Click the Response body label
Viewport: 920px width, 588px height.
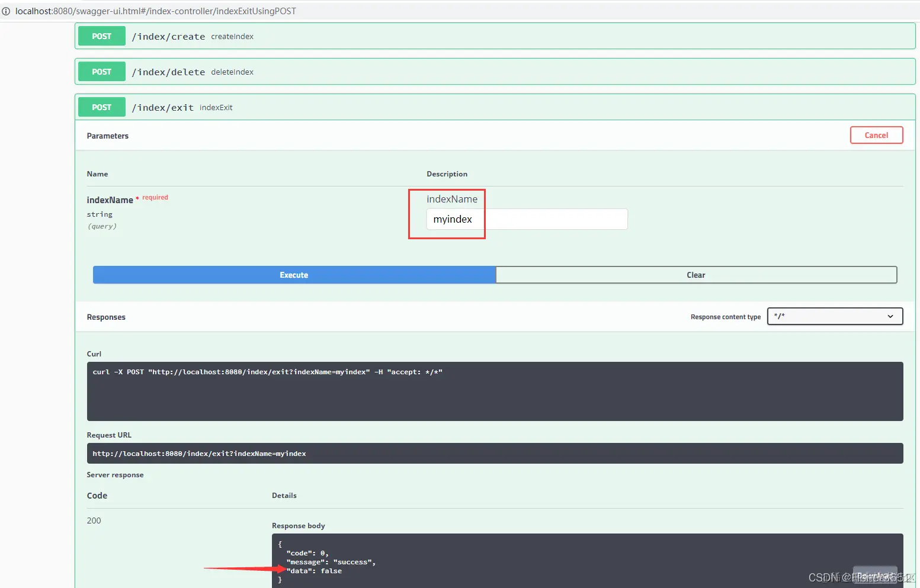click(299, 526)
